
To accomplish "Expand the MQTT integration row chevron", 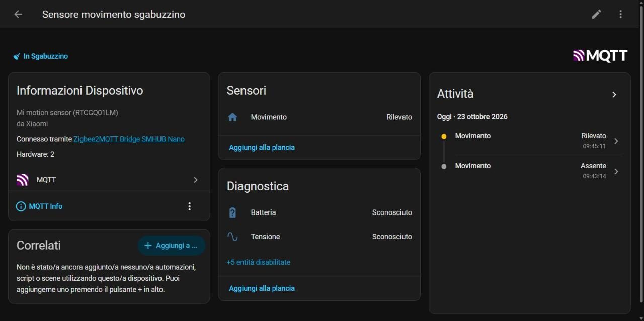I will pyautogui.click(x=196, y=180).
